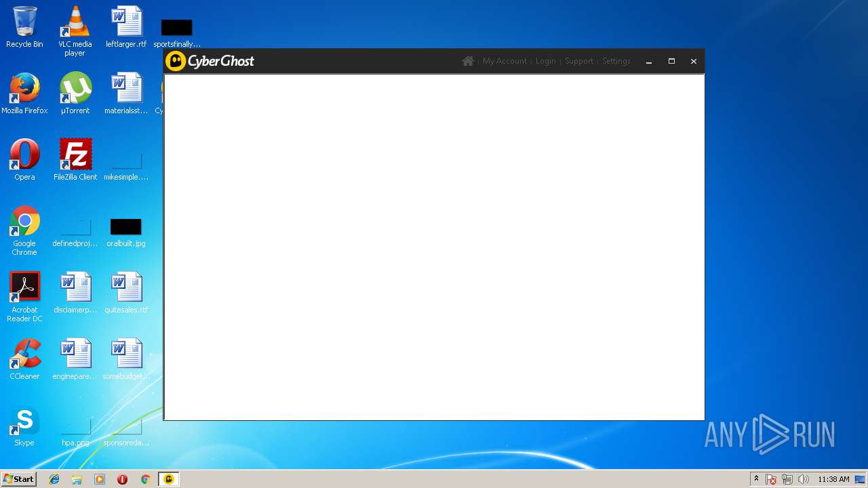
Task: Open Windows Explorer from the taskbar
Action: tap(77, 479)
